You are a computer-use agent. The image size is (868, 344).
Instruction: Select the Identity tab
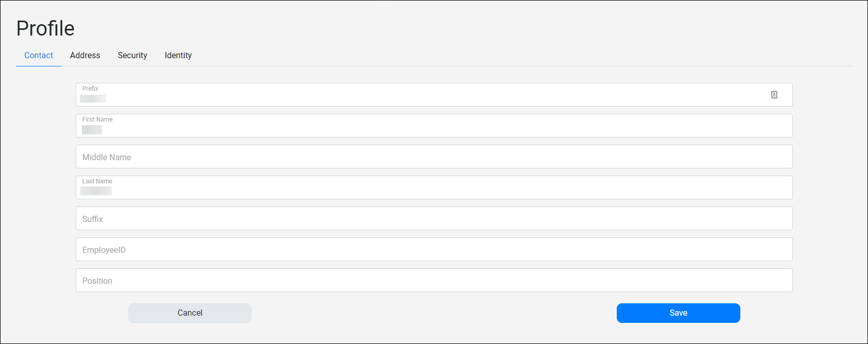[178, 55]
